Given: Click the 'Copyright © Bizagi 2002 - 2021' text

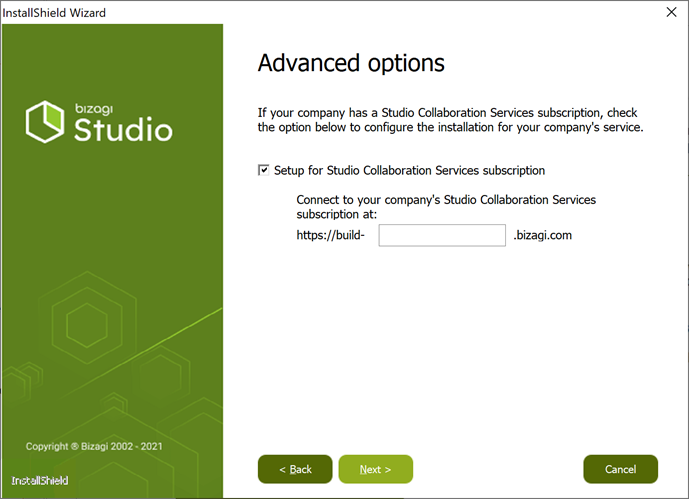Looking at the screenshot, I should pyautogui.click(x=94, y=446).
